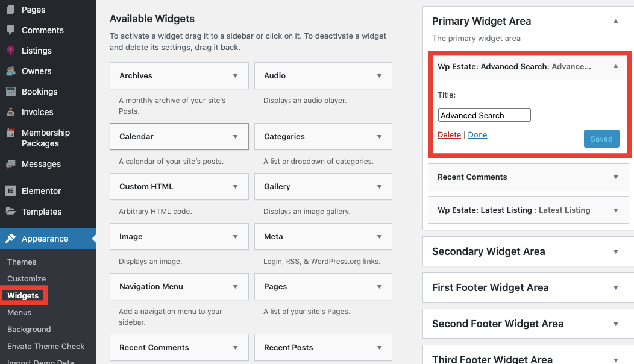Click the Pages icon in sidebar

11,10
